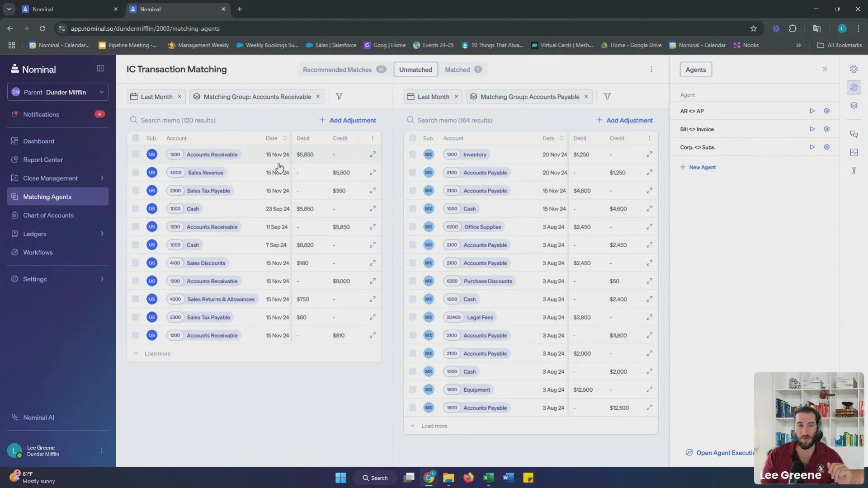868x488 pixels.
Task: Check the Purchase Discounts $50 row
Action: point(412,281)
